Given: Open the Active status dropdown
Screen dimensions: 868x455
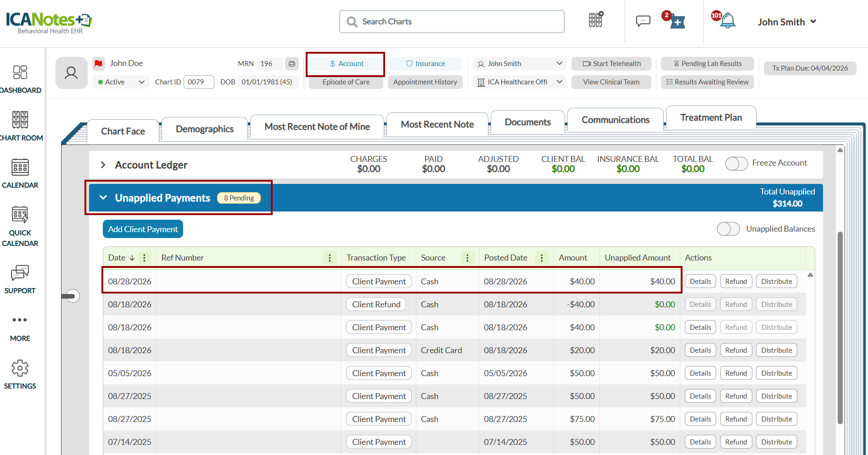Looking at the screenshot, I should pyautogui.click(x=121, y=82).
